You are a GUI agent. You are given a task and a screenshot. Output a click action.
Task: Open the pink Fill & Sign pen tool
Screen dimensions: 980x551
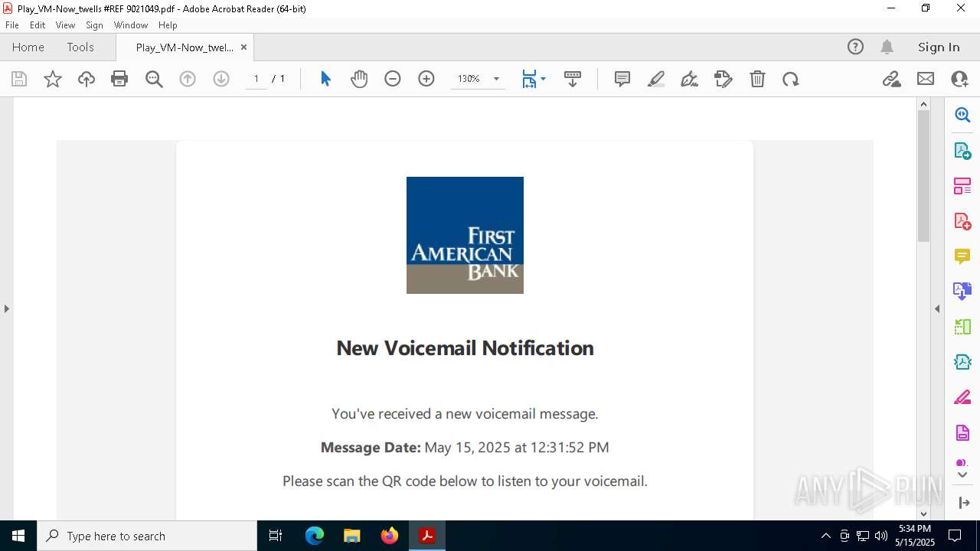[962, 397]
